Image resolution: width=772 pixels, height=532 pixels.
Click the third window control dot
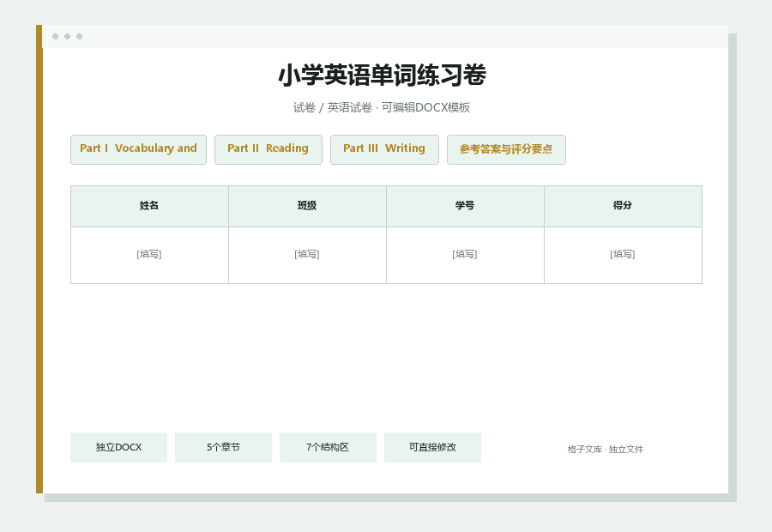click(x=79, y=36)
